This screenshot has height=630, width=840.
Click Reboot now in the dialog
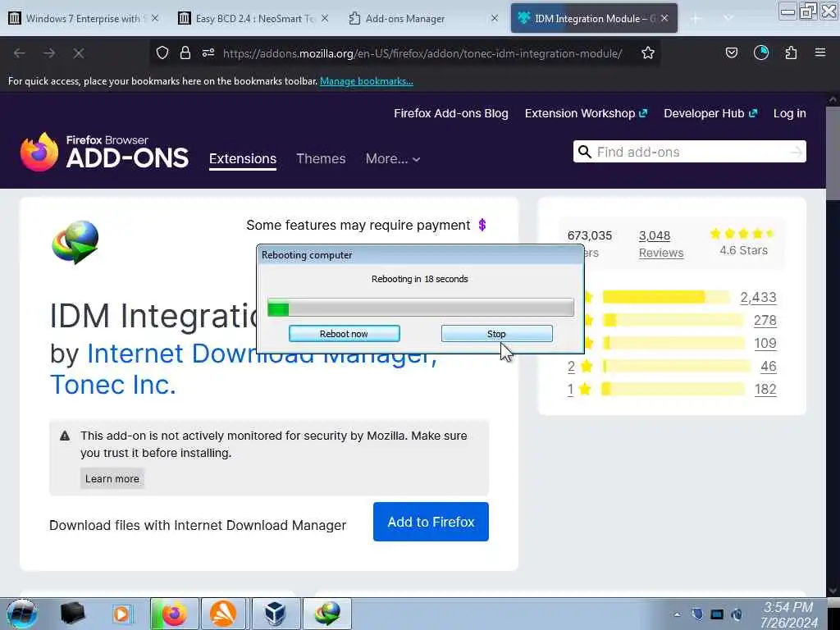point(344,334)
